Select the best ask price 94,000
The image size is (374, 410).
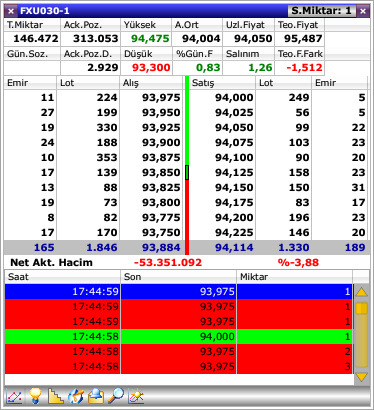click(234, 97)
